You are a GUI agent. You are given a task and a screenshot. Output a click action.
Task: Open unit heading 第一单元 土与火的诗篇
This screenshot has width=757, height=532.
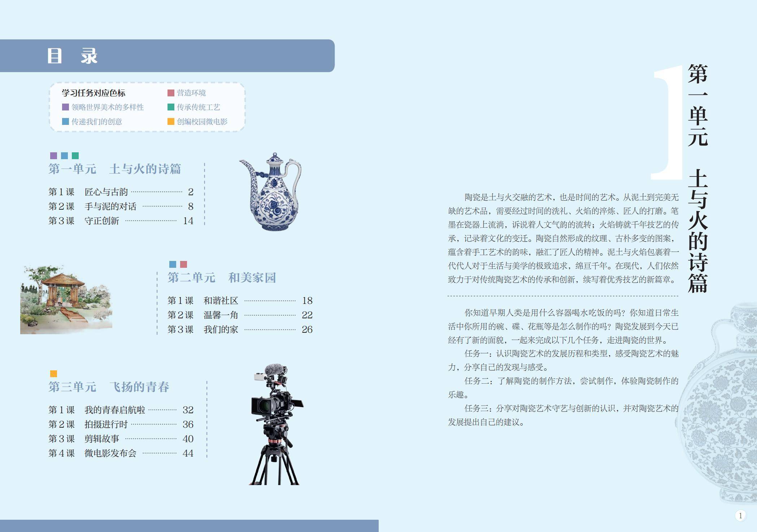pyautogui.click(x=115, y=169)
